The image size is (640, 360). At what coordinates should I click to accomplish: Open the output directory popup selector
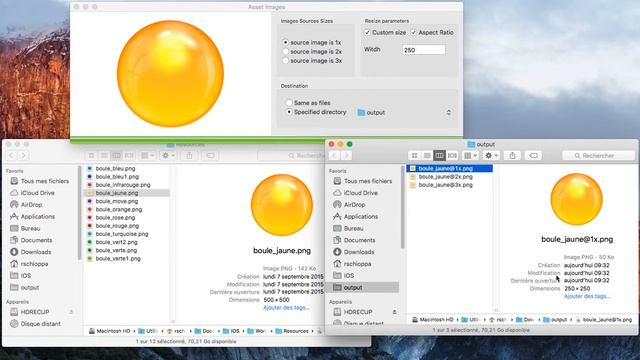(x=405, y=112)
